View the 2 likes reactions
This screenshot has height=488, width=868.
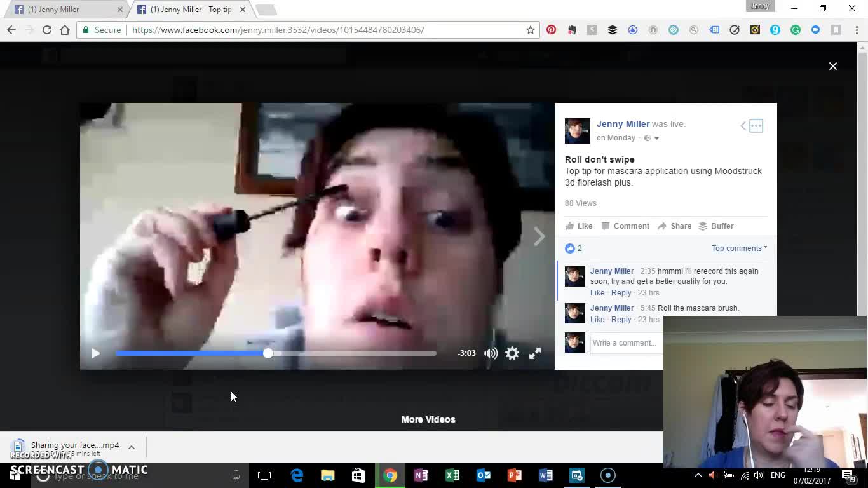tap(573, 248)
